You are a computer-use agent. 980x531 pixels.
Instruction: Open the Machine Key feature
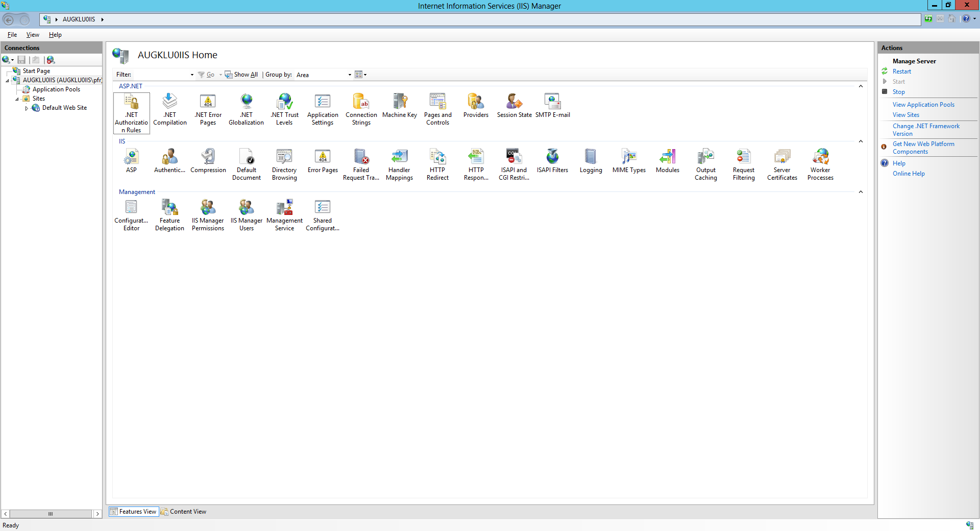(400, 106)
